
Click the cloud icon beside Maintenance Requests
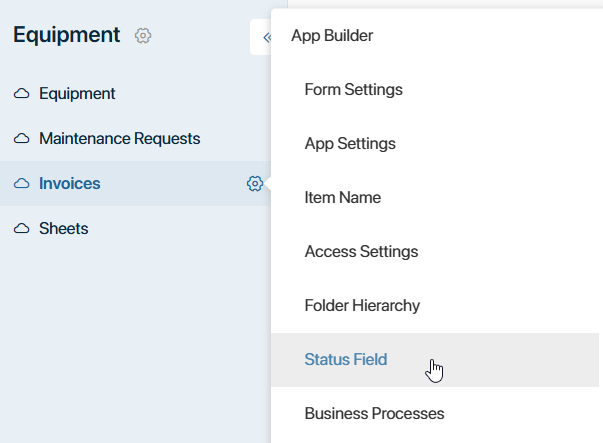(22, 138)
